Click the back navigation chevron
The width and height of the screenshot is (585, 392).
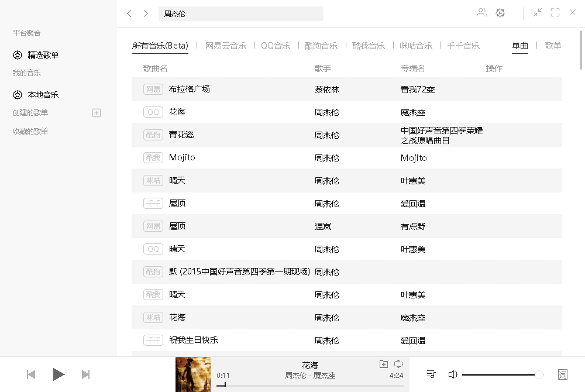tap(129, 13)
